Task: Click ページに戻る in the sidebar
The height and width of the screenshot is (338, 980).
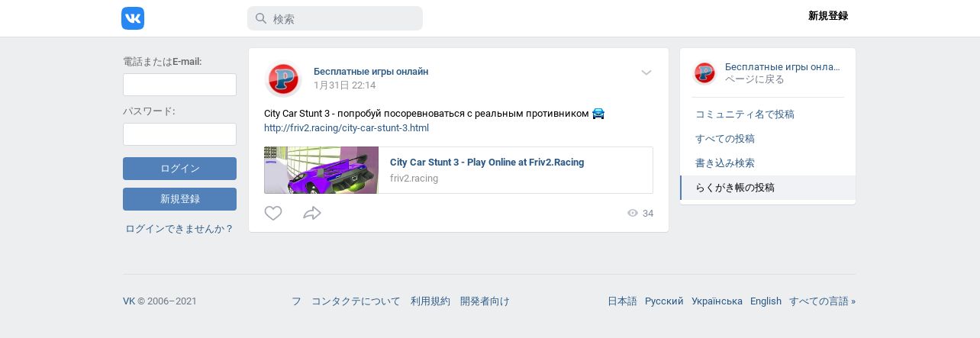Action: tap(755, 79)
